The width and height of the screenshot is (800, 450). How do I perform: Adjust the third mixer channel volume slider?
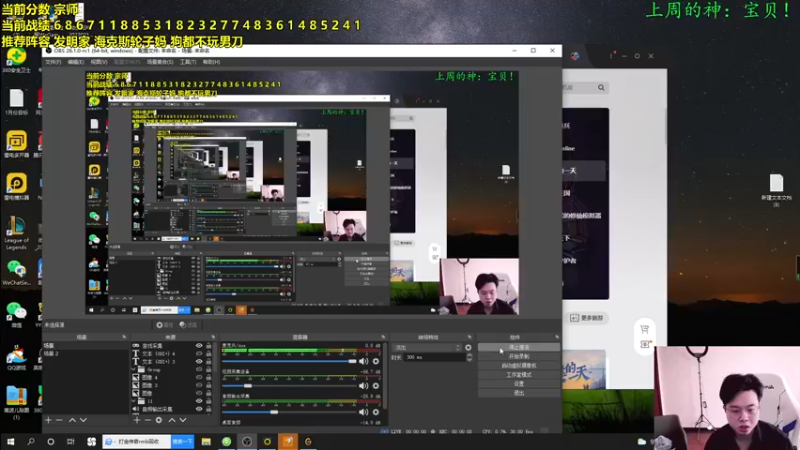pyautogui.click(x=289, y=412)
